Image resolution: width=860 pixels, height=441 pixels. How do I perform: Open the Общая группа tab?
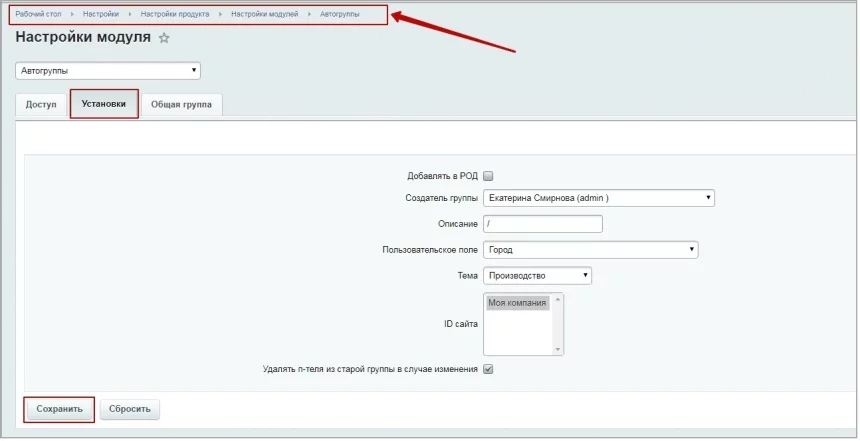pyautogui.click(x=182, y=105)
